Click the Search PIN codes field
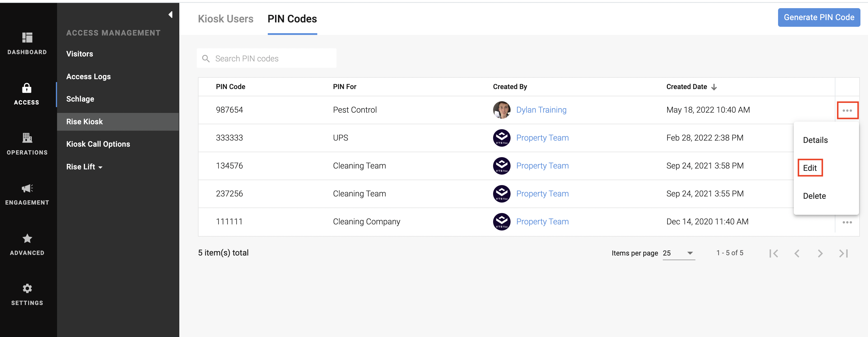This screenshot has height=337, width=868. click(266, 58)
